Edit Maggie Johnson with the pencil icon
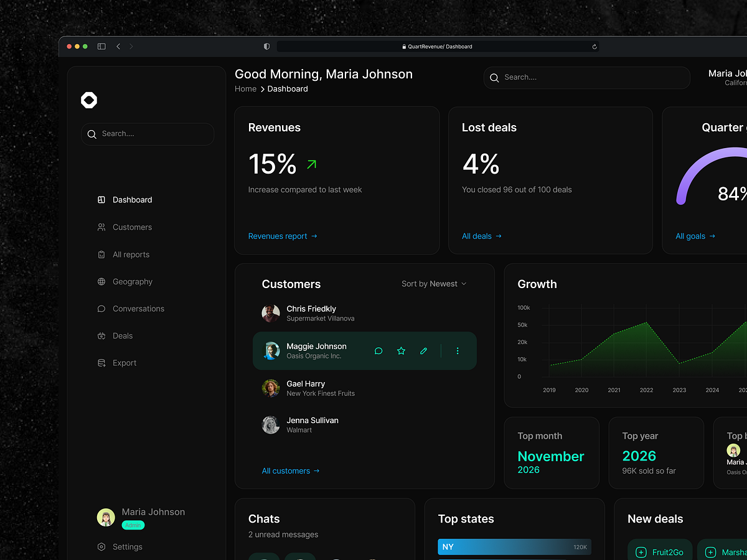The width and height of the screenshot is (747, 560). click(x=423, y=350)
